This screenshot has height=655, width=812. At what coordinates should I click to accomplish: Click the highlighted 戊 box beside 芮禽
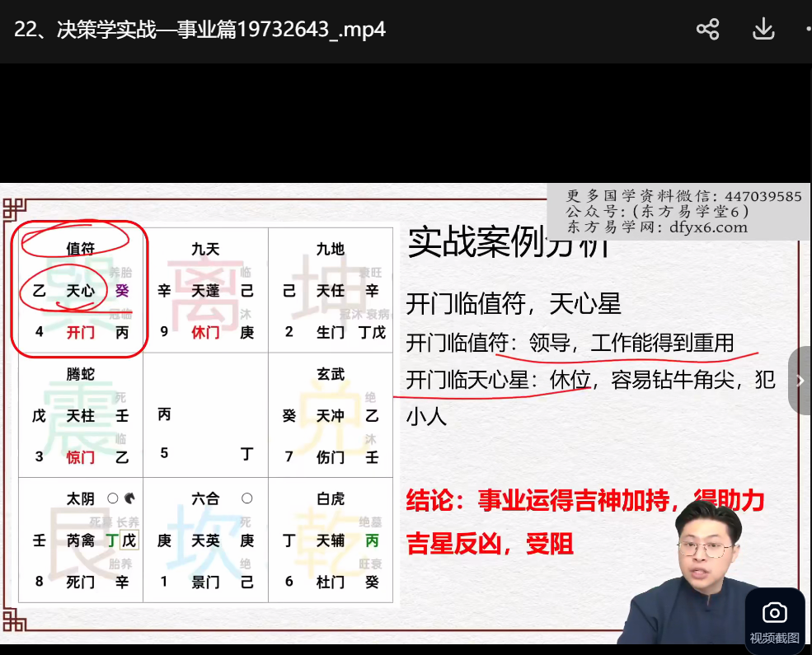pyautogui.click(x=129, y=540)
